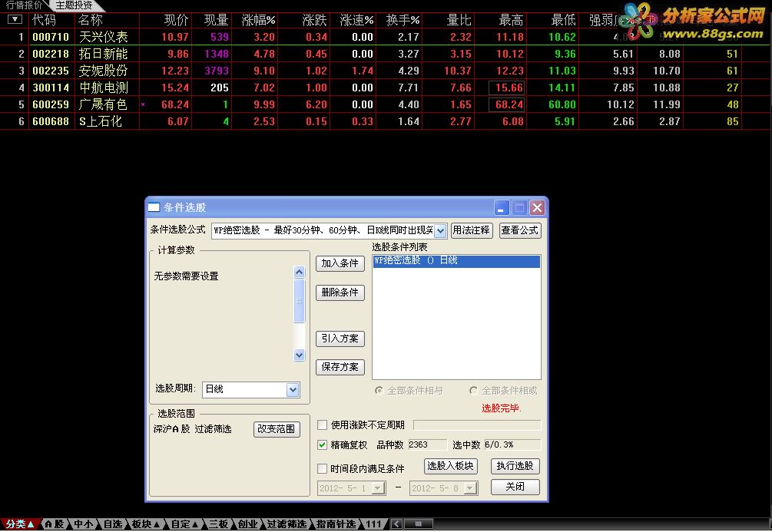Viewport: 772px width, 532px height.
Task: Uncheck the 精确复权 checkbox
Action: 322,444
